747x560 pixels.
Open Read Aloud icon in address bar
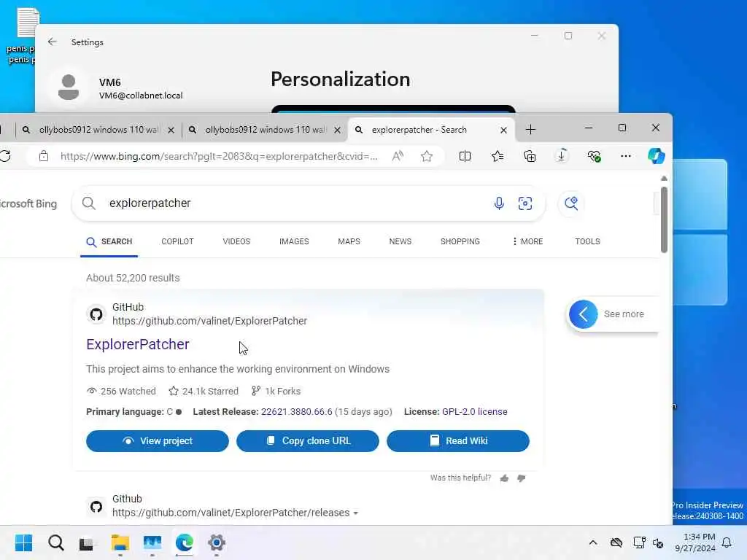398,156
